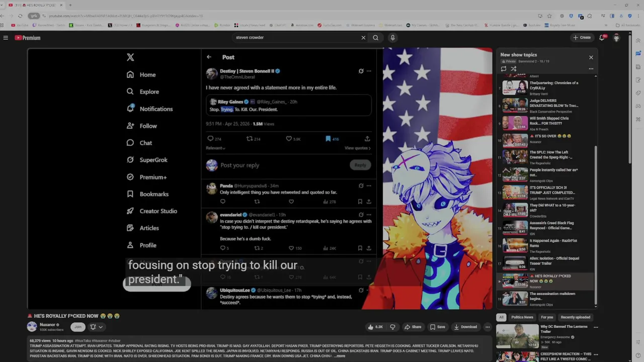The height and width of the screenshot is (362, 644).
Task: Pause the video by clicking the player
Action: [x=260, y=178]
